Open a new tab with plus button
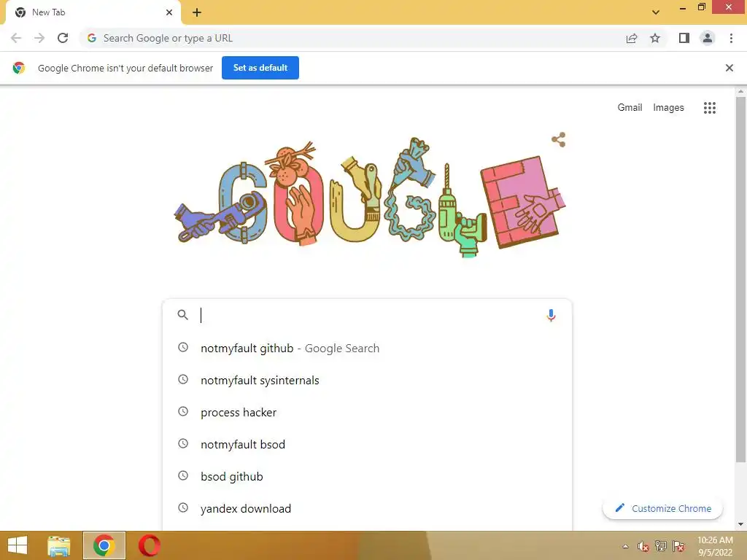This screenshot has height=560, width=747. pyautogui.click(x=197, y=12)
